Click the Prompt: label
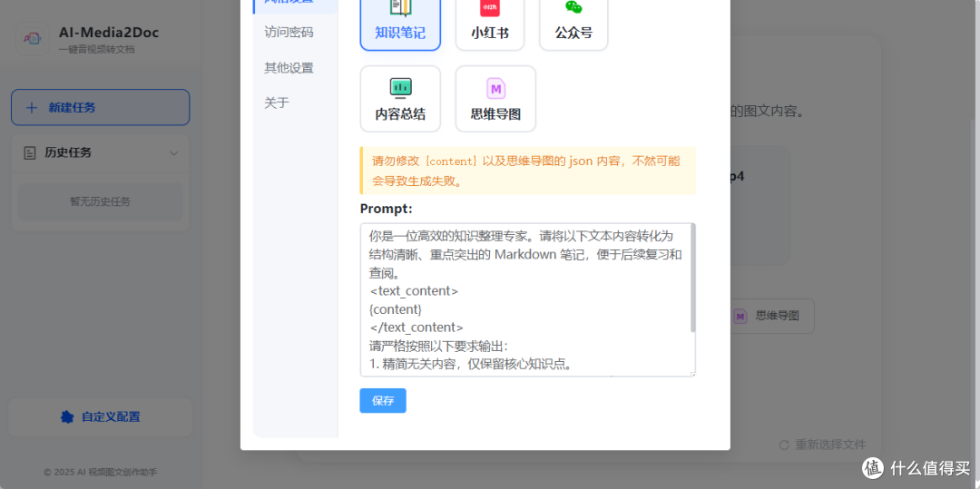Screen dimensions: 980x489 click(387, 209)
